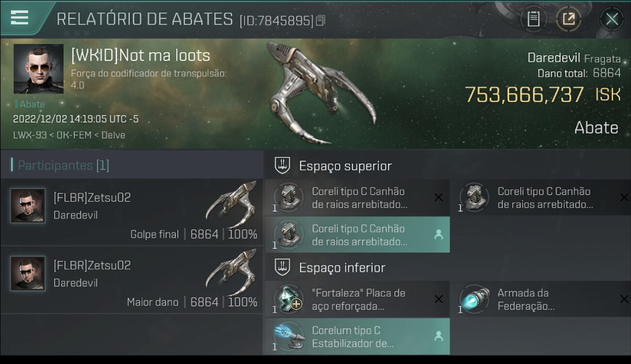Share the kill report via the export icon
This screenshot has height=364, width=631.
tap(568, 19)
